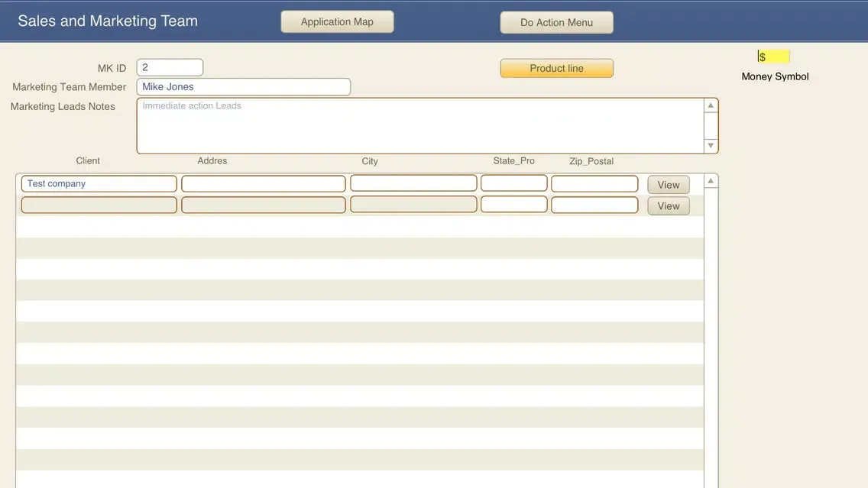Select the Test company client field
Viewport: 868px width, 488px height.
(x=99, y=184)
